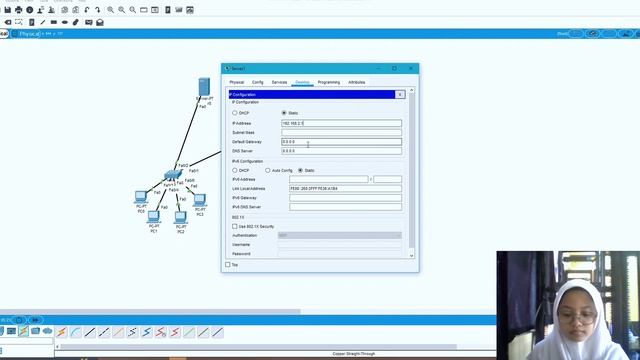Click the Undo arrow in the toolbar
The image size is (640, 360).
[x=87, y=10]
